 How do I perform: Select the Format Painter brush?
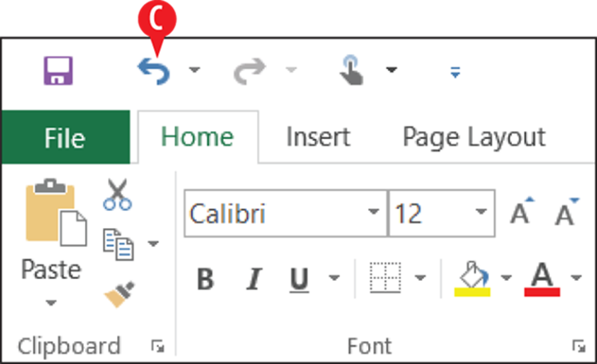[x=119, y=294]
